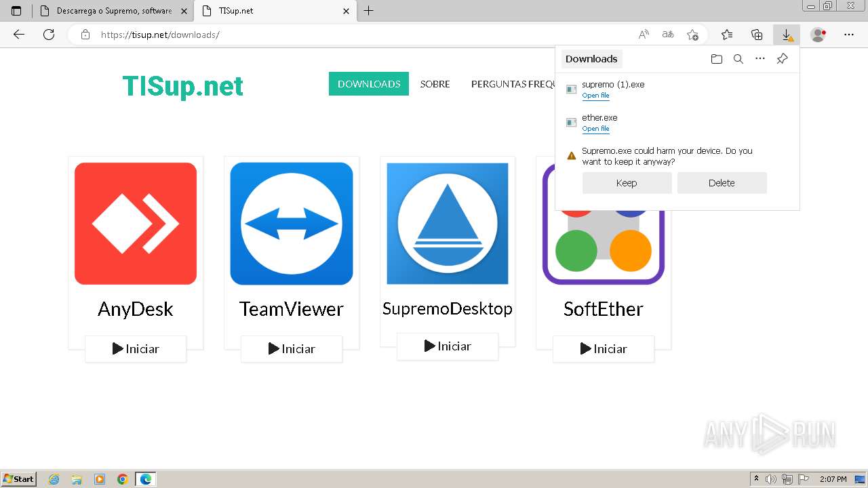
Task: Click the SupremoDesktop logo image
Action: [x=448, y=224]
